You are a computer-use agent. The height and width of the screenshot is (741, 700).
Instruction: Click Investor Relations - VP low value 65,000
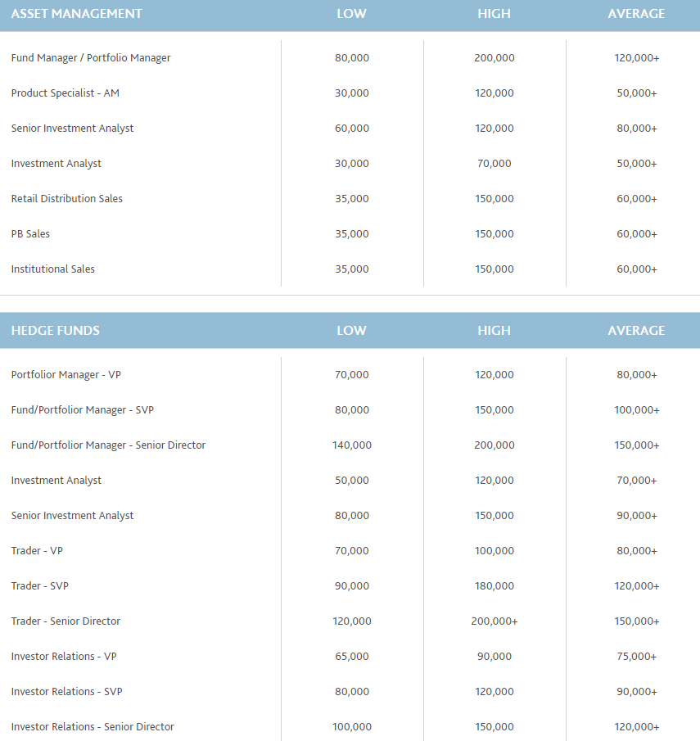click(352, 657)
